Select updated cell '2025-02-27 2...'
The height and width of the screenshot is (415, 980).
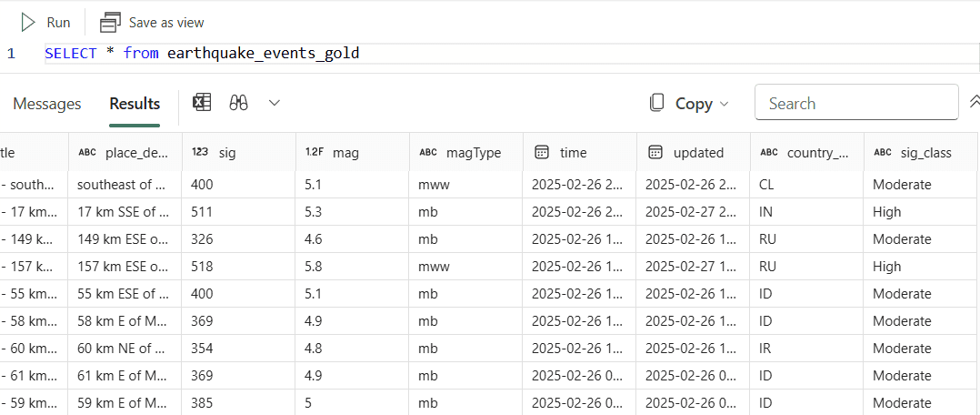694,212
